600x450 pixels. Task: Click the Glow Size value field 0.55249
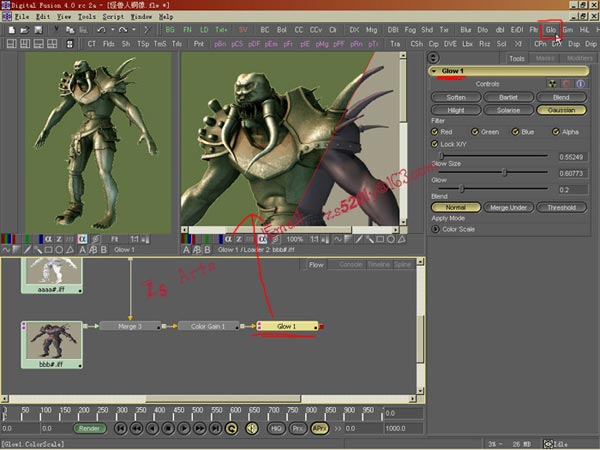pyautogui.click(x=571, y=157)
